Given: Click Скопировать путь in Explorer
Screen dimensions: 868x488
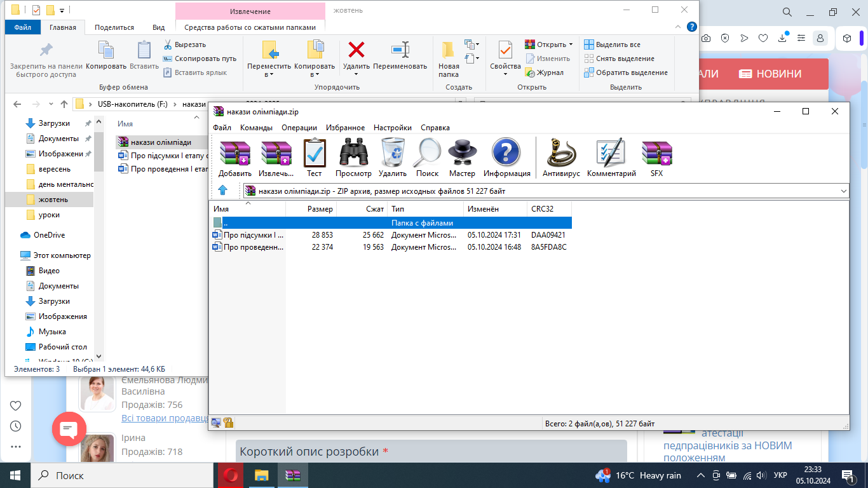Looking at the screenshot, I should [x=200, y=58].
